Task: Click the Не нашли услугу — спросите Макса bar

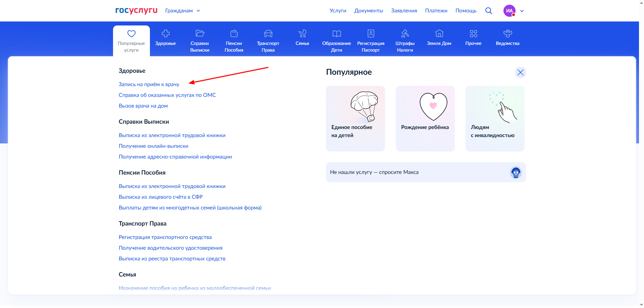Action: coord(426,172)
